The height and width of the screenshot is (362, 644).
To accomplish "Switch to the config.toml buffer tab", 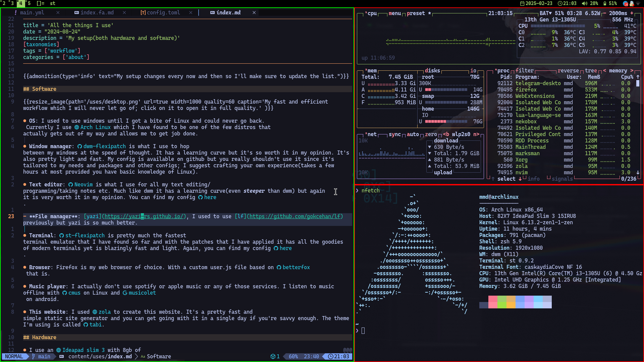I will pyautogui.click(x=163, y=12).
